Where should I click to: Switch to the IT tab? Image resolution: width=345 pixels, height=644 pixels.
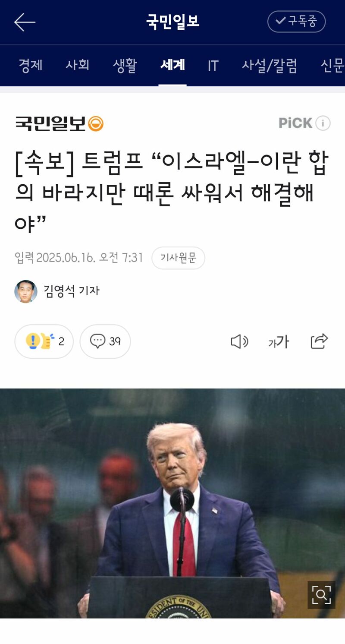pos(213,66)
